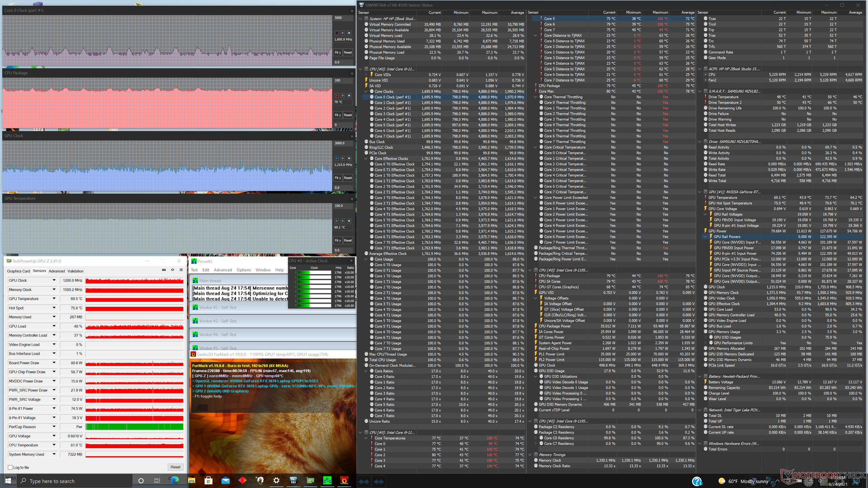
Task: Switch to Graphics Card tab
Action: [19, 271]
